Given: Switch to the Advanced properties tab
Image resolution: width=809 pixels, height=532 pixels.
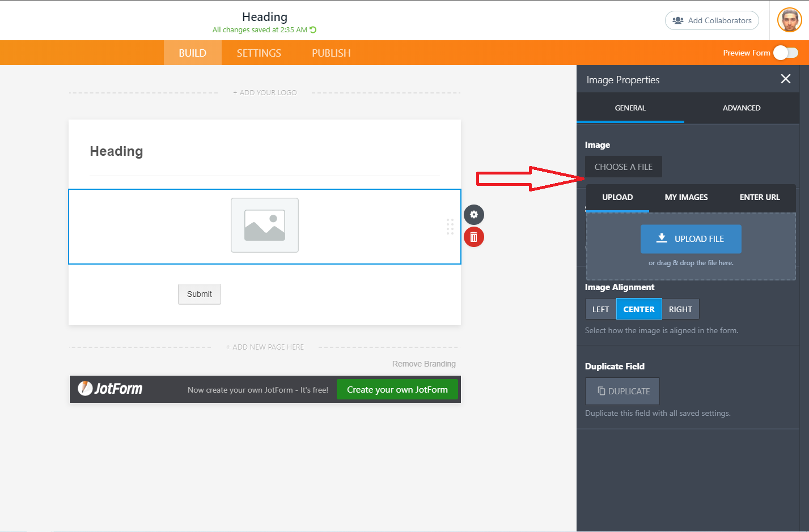Looking at the screenshot, I should click(741, 108).
